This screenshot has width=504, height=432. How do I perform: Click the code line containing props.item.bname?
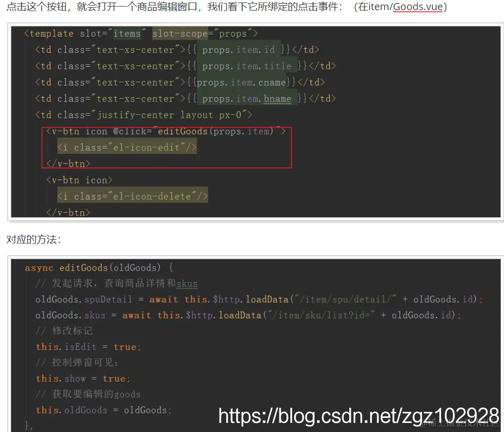(x=185, y=99)
